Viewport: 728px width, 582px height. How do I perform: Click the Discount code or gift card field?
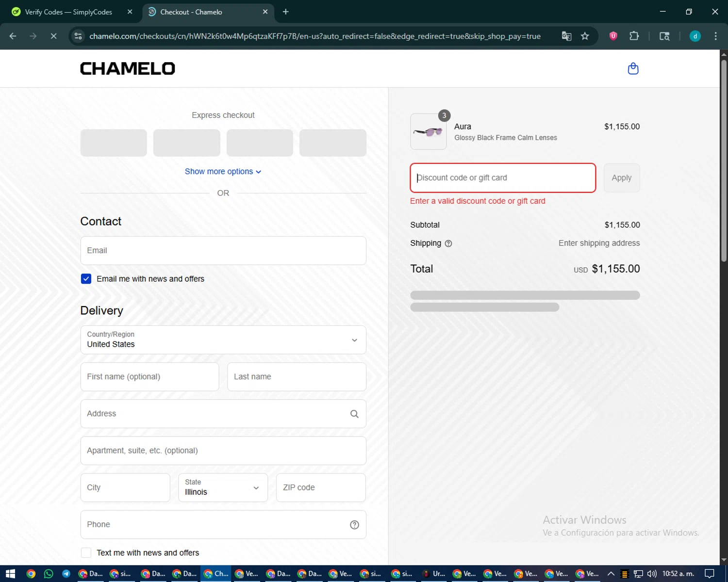pyautogui.click(x=503, y=178)
